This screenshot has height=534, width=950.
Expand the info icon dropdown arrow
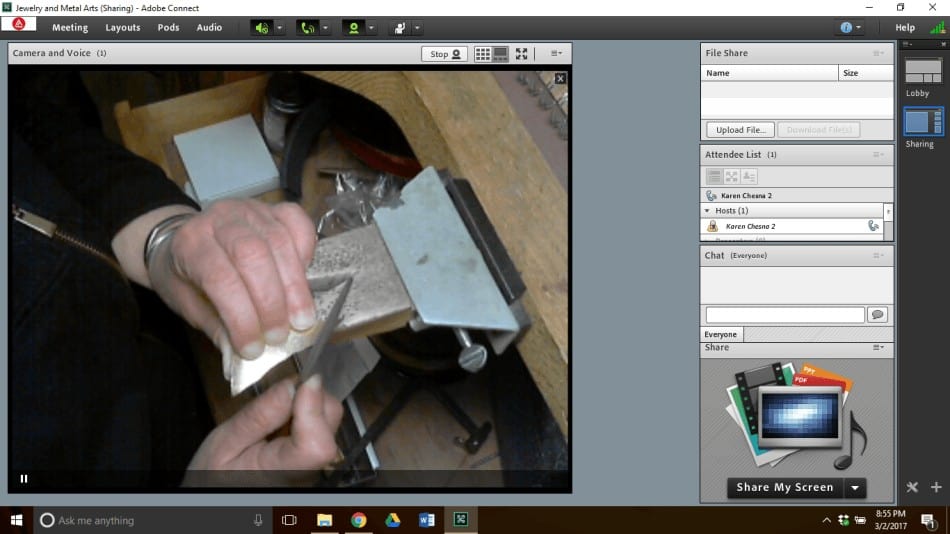(x=859, y=27)
